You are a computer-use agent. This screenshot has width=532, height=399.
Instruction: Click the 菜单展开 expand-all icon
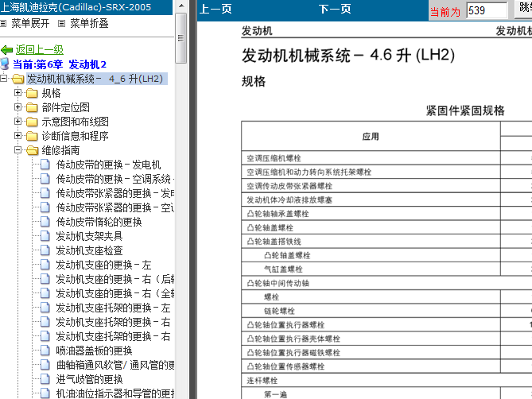3,23
